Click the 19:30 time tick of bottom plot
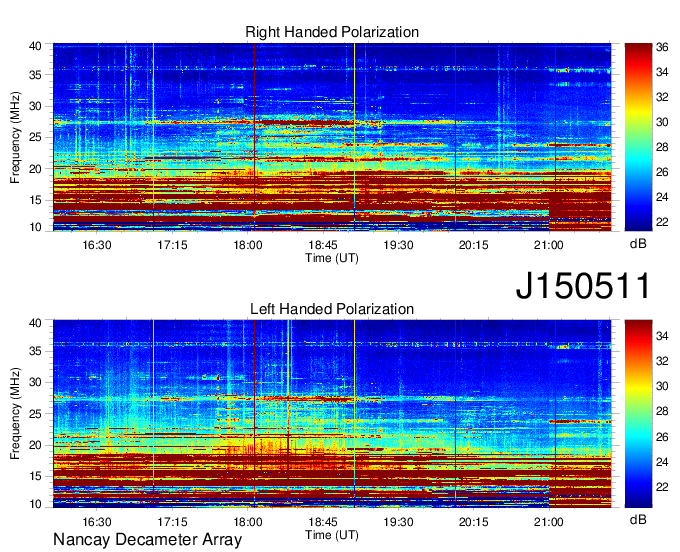The height and width of the screenshot is (552, 680). click(x=398, y=522)
